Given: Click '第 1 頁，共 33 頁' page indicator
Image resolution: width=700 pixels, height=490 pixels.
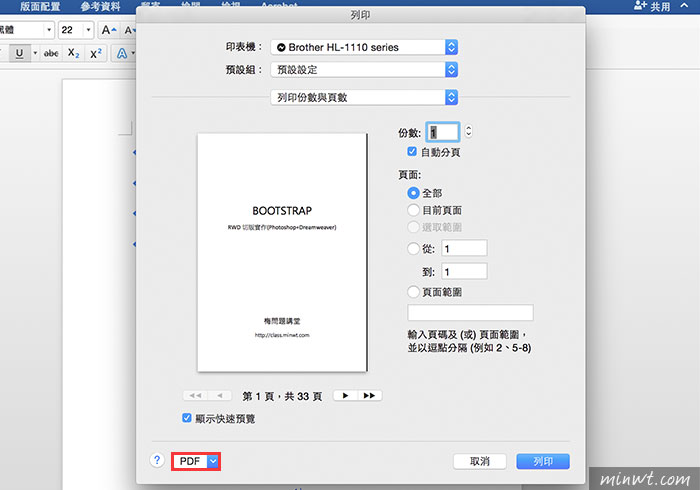Looking at the screenshot, I should [x=282, y=396].
